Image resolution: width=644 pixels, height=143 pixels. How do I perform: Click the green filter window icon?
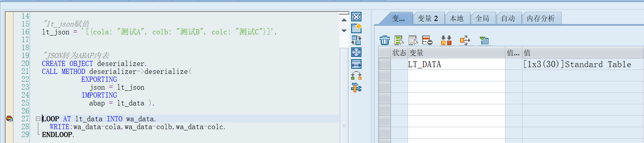pos(484,40)
